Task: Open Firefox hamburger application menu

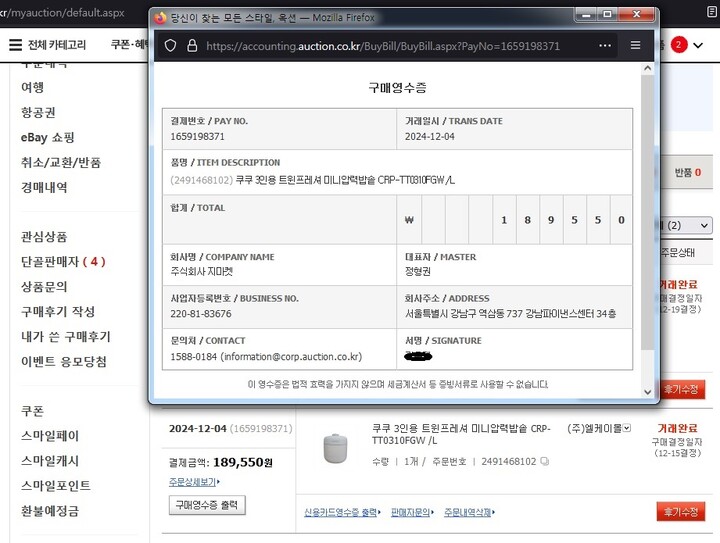Action: [636, 45]
